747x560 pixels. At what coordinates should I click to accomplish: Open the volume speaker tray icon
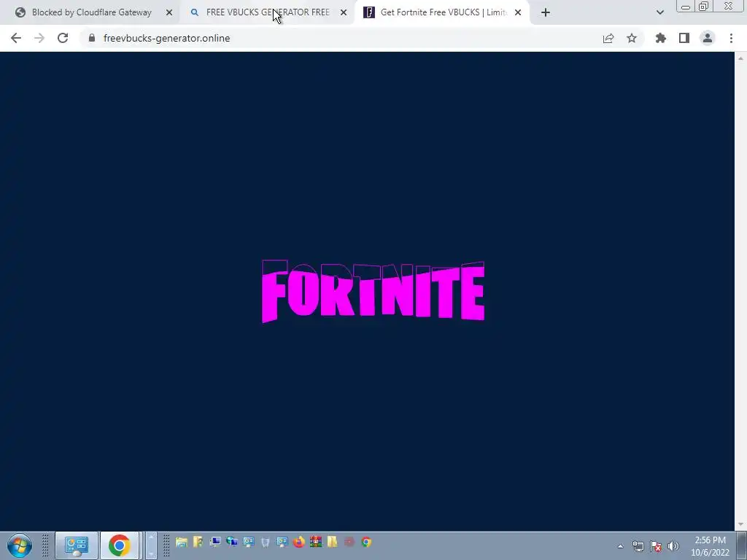[673, 546]
